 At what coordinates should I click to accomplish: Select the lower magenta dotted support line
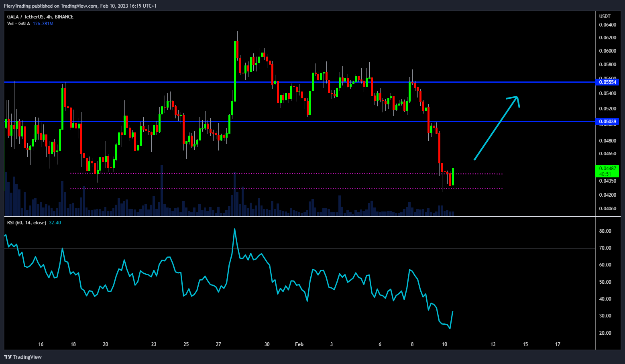click(x=286, y=188)
